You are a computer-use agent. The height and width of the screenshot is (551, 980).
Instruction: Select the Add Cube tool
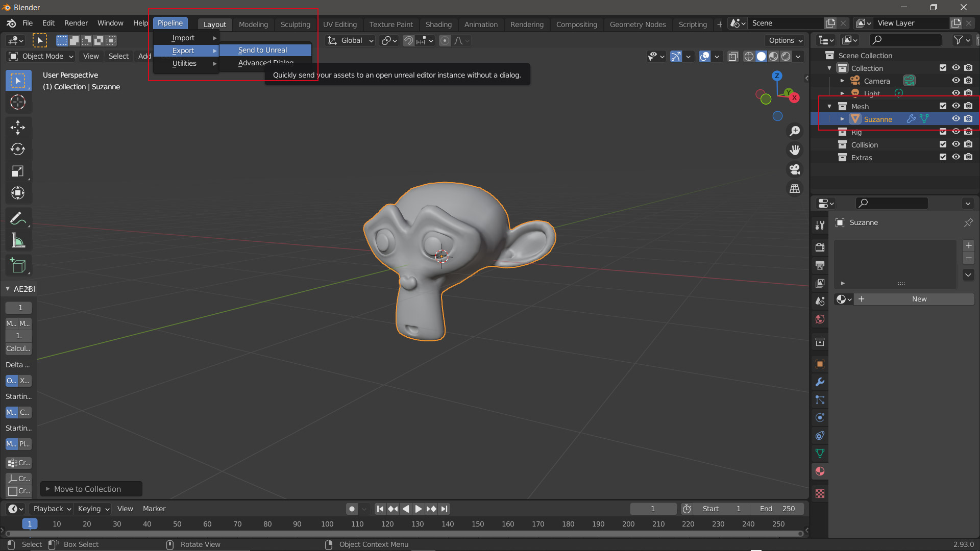coord(18,265)
